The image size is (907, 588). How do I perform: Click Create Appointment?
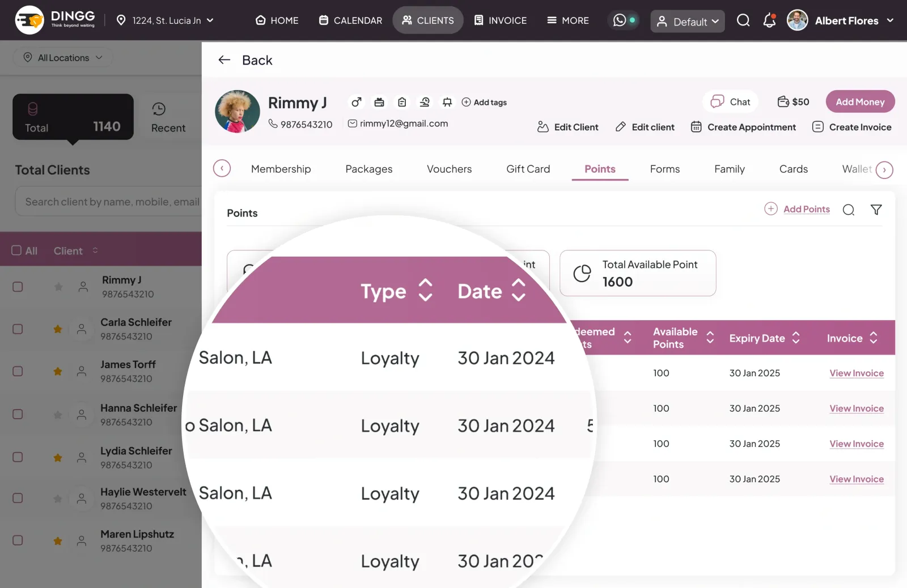[743, 127]
